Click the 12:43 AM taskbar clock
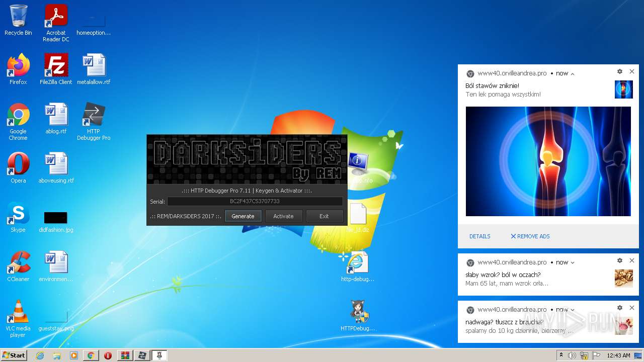The width and height of the screenshot is (644, 362). [618, 355]
